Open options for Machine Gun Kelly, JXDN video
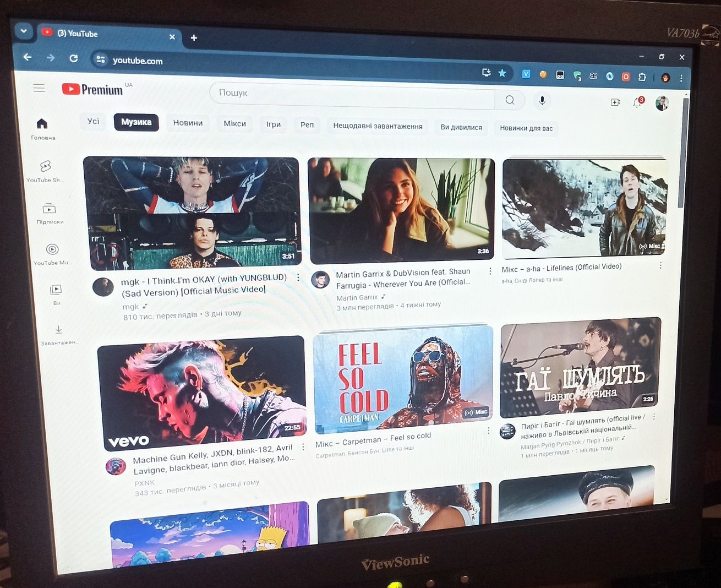The height and width of the screenshot is (588, 721). [303, 447]
